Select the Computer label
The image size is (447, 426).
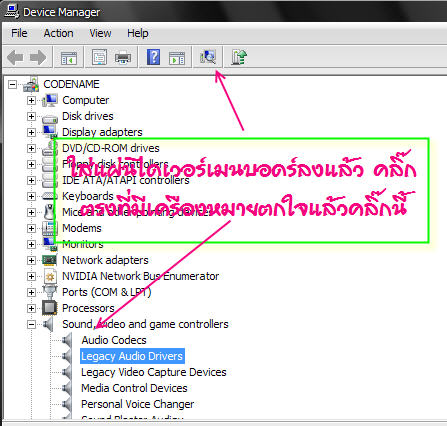coord(86,100)
